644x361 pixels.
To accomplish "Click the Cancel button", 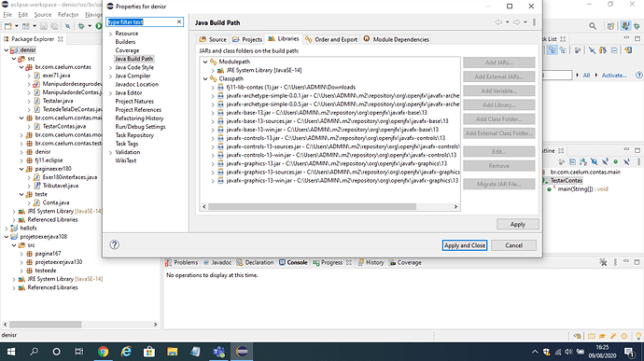I will click(513, 245).
